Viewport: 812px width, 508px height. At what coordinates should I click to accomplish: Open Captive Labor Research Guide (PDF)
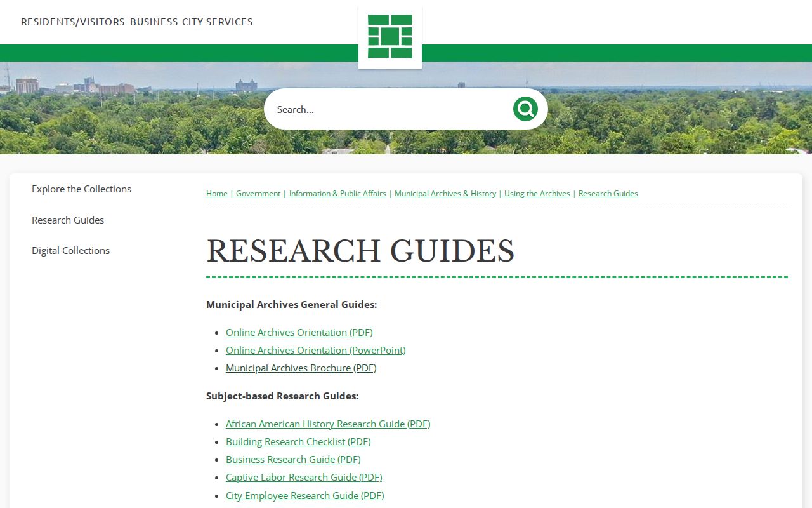tap(304, 478)
